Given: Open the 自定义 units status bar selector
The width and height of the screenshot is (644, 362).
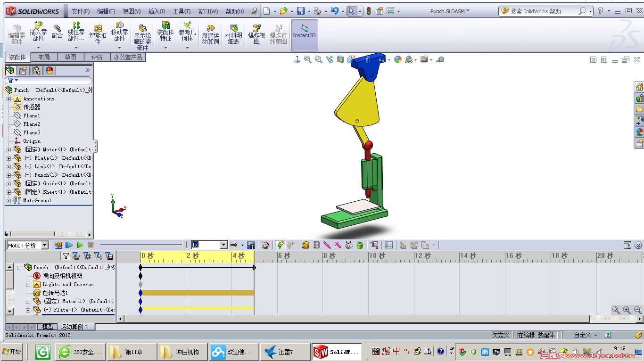Looking at the screenshot, I should pyautogui.click(x=585, y=335).
